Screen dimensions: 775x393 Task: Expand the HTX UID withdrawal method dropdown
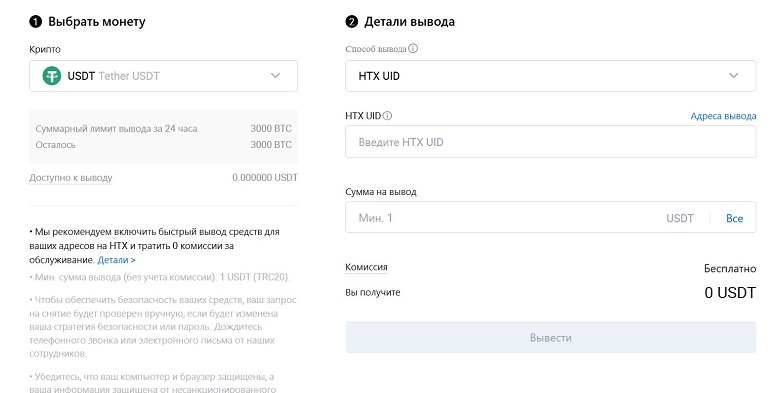coord(551,76)
